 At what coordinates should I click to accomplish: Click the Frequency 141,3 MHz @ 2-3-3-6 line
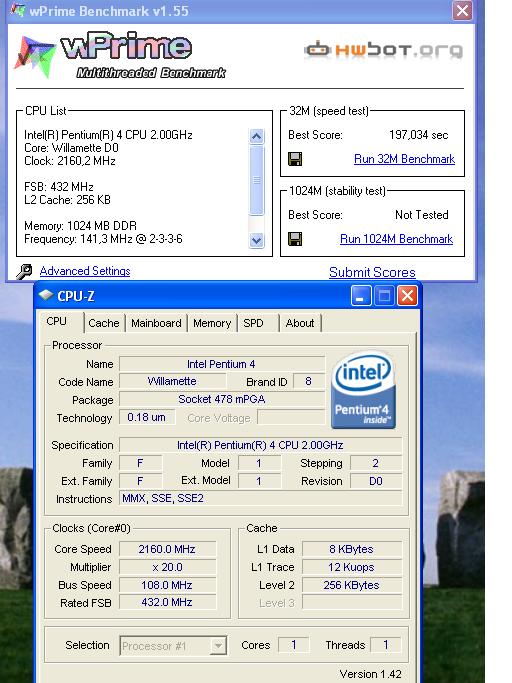103,239
